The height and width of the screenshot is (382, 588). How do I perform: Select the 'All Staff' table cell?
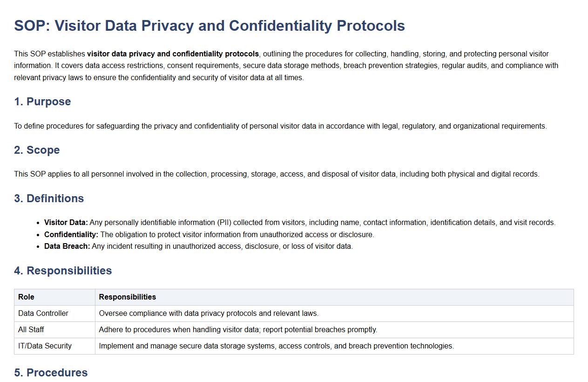pyautogui.click(x=31, y=329)
